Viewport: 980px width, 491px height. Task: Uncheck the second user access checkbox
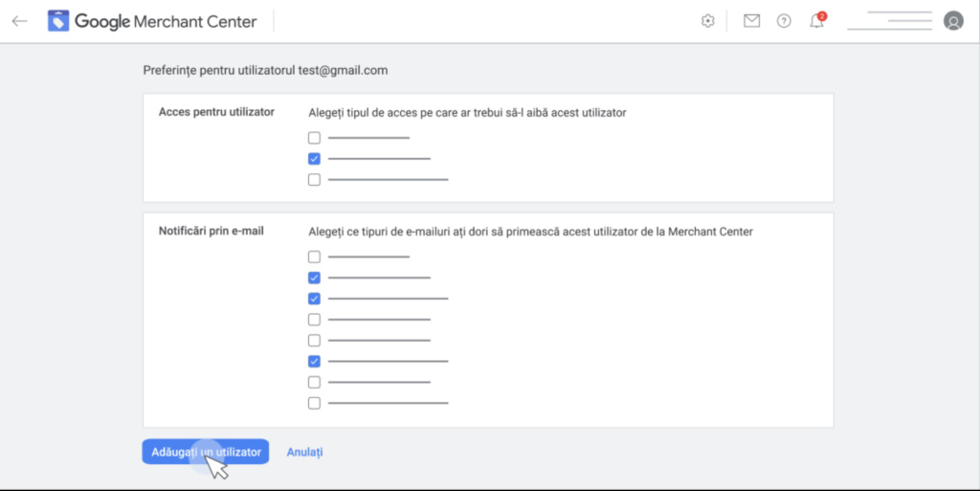pos(314,159)
